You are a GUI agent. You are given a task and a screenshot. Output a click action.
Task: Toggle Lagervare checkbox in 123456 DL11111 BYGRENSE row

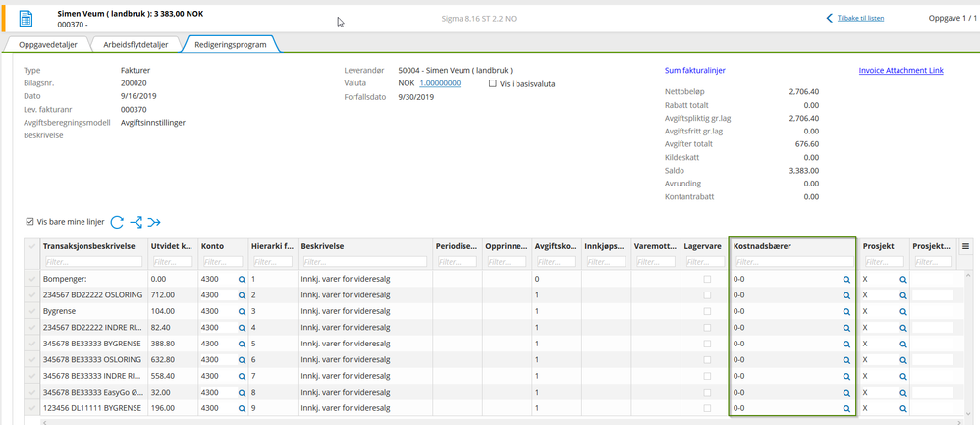coord(707,408)
